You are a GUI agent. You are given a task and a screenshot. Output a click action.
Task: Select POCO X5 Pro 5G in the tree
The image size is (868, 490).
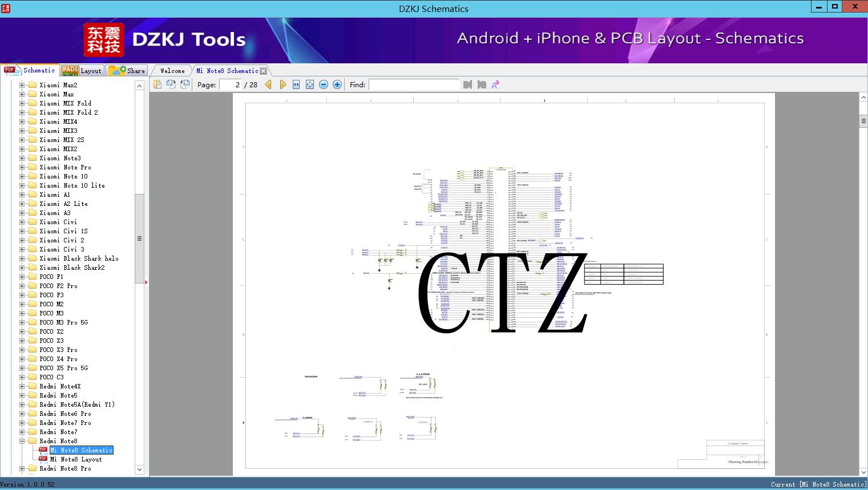(x=63, y=368)
